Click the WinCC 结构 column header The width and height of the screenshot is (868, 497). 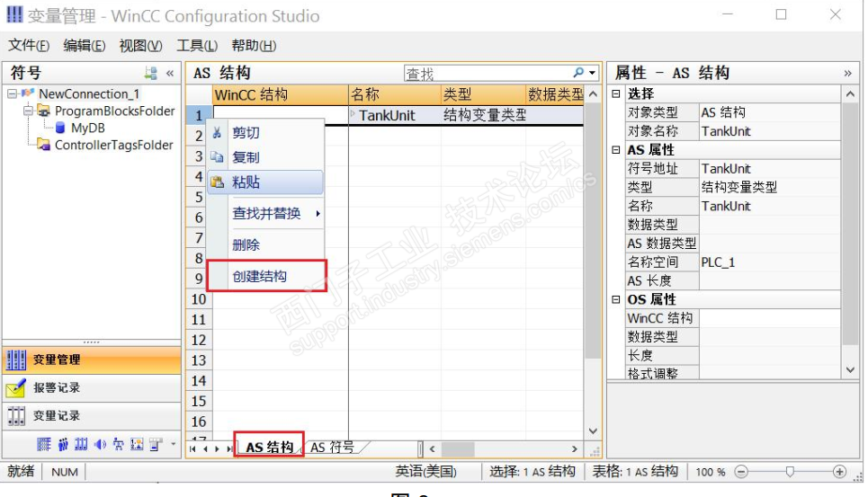(280, 94)
